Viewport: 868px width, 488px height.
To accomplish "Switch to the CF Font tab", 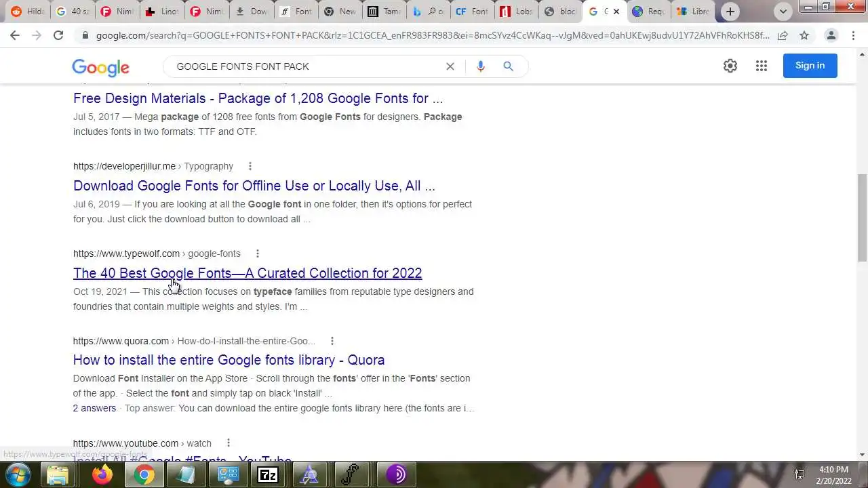I will pos(471,12).
